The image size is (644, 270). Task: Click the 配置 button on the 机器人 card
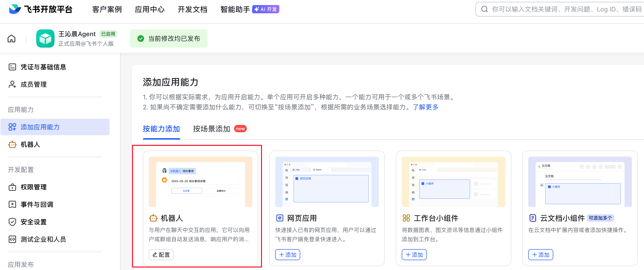tap(161, 254)
